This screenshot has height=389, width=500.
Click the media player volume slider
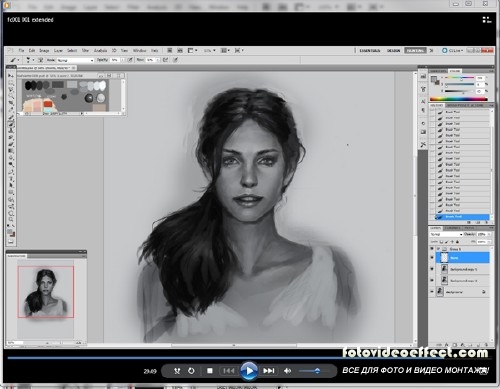309,371
